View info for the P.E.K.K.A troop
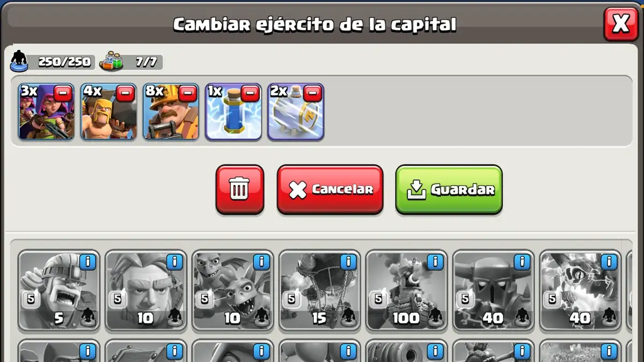The image size is (644, 362). click(522, 262)
